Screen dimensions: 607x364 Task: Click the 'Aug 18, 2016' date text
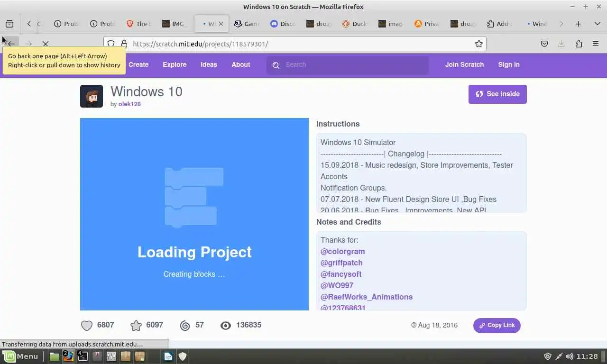click(438, 325)
